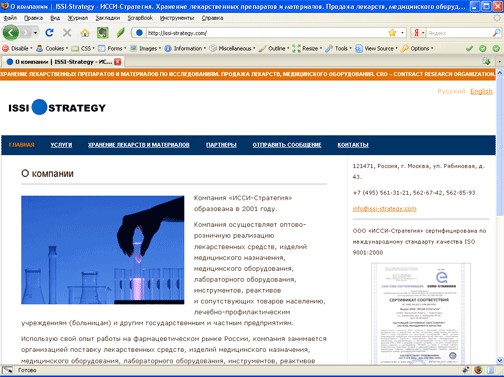Image resolution: width=504 pixels, height=377 pixels.
Task: Click the laboratory test tube photo
Action: [103, 250]
